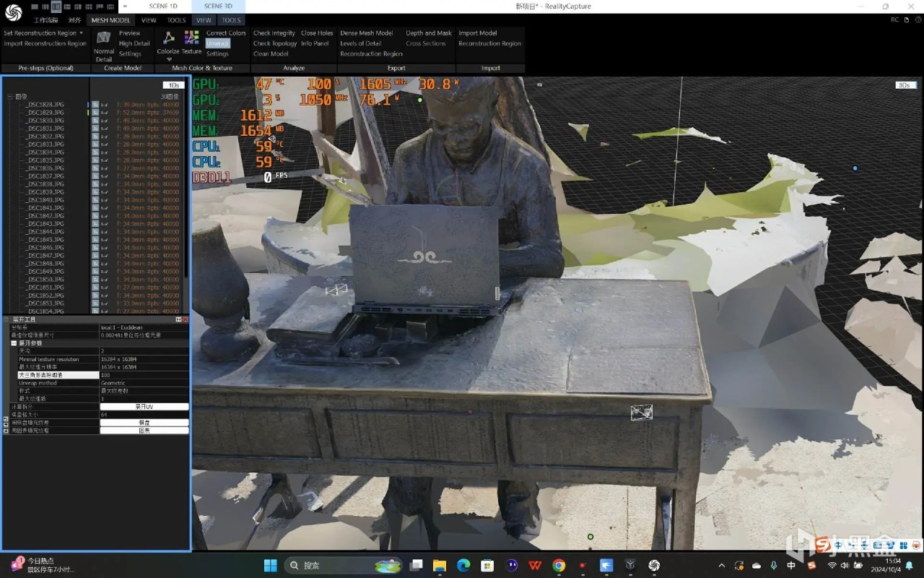Click the Correct Colors button

click(226, 33)
